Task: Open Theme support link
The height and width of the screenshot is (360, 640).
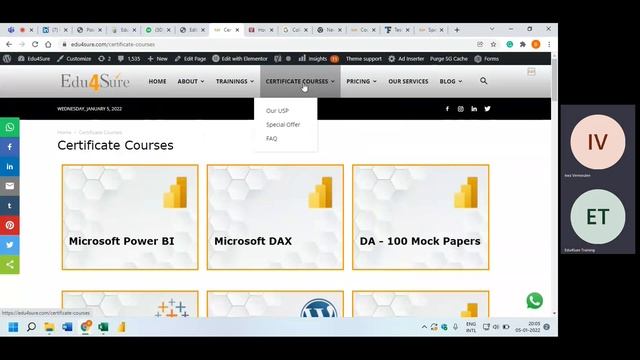Action: [364, 59]
